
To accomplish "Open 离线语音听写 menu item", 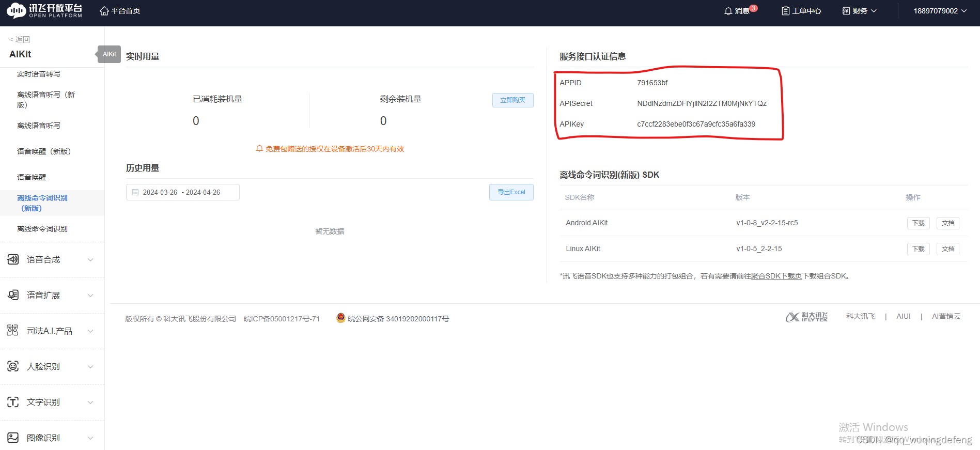I will pos(39,126).
